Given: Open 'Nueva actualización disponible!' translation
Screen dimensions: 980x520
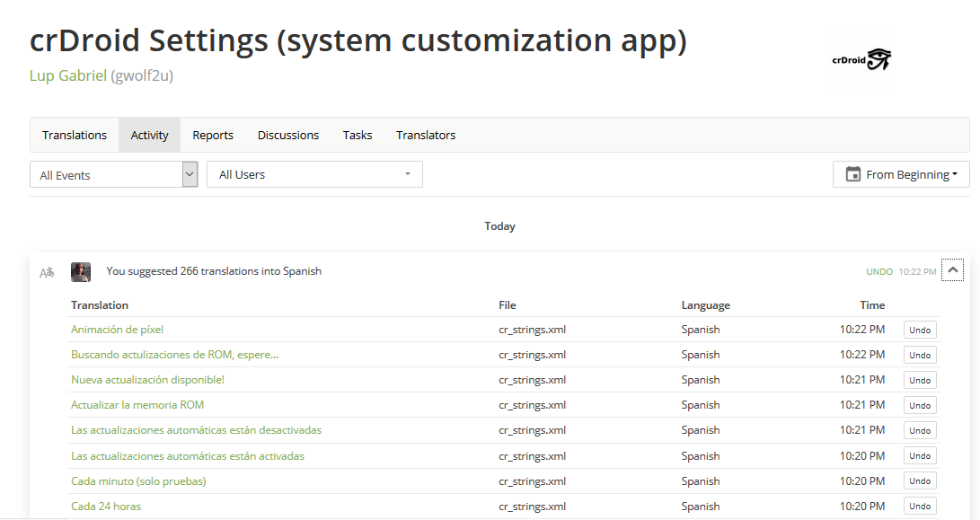Looking at the screenshot, I should [x=147, y=379].
